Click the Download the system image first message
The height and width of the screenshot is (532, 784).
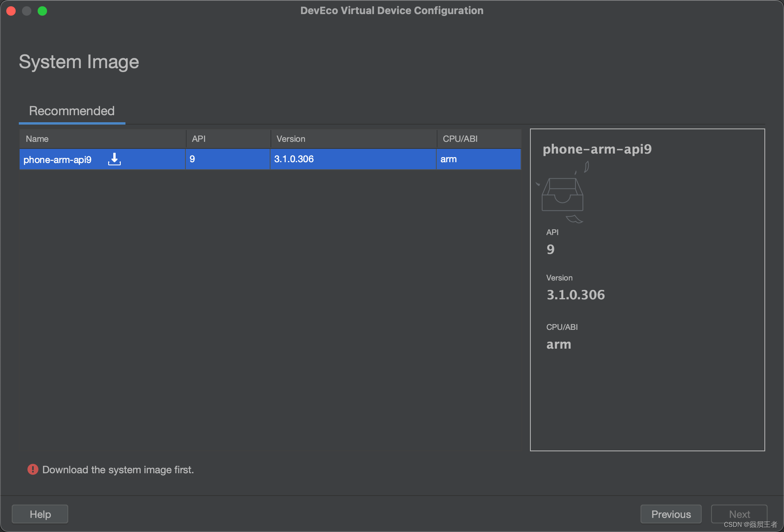pos(118,470)
